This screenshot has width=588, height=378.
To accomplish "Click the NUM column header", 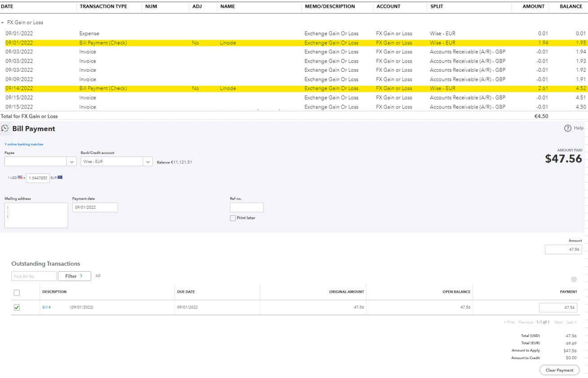I will 151,7.
